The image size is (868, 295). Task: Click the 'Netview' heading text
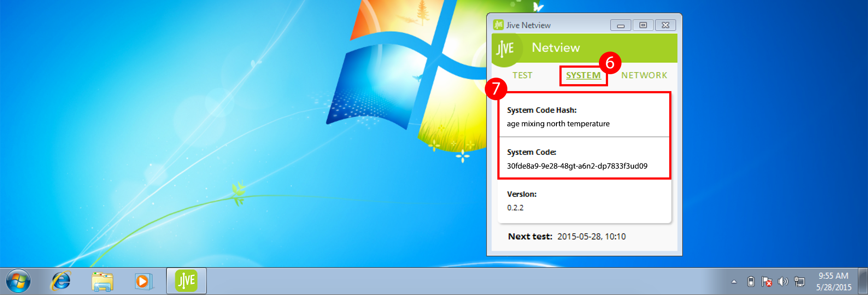point(556,47)
